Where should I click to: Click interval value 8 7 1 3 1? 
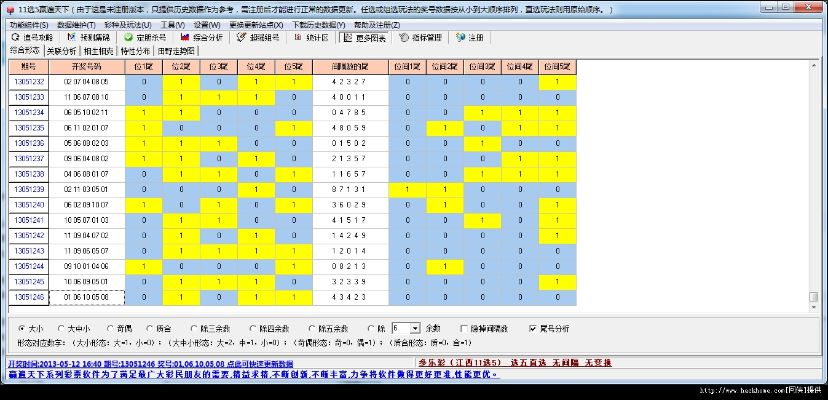click(350, 190)
